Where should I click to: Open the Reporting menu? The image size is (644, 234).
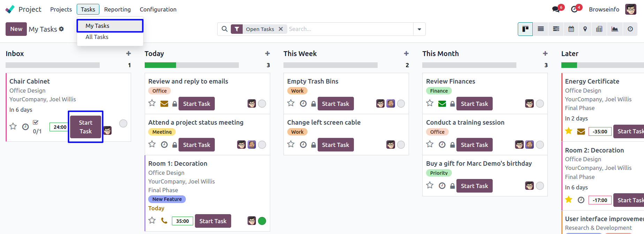[117, 9]
